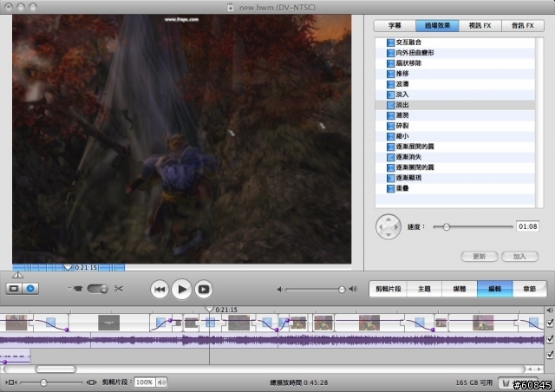Viewport: 555px width, 392px height.
Task: Click the right arrow of the direction pad
Action: [x=395, y=227]
